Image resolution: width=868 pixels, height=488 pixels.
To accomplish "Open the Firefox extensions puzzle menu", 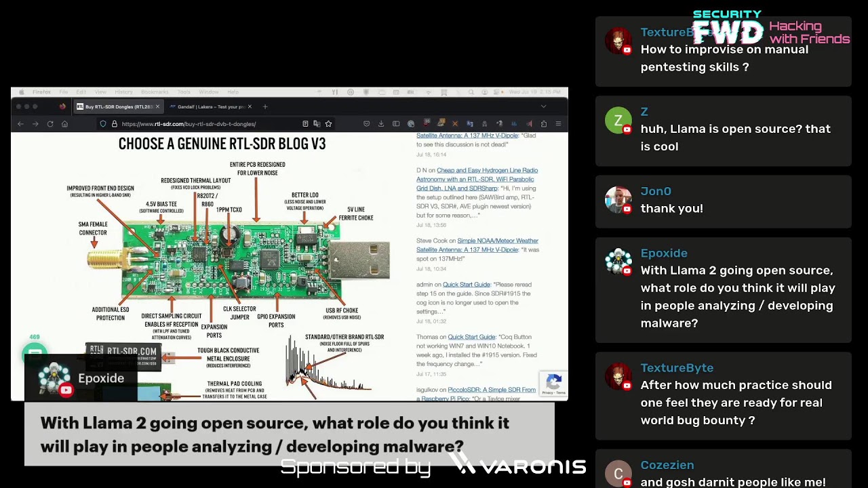I will pyautogui.click(x=544, y=124).
